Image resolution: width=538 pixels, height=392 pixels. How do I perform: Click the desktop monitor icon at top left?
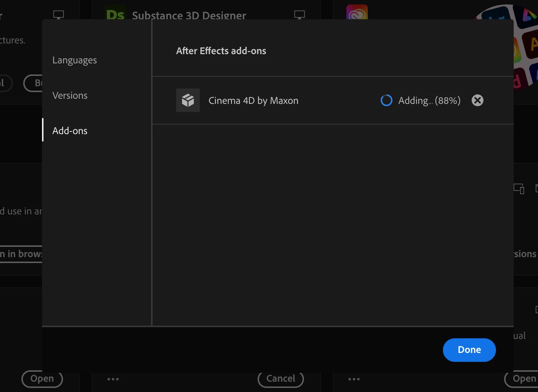tap(59, 15)
